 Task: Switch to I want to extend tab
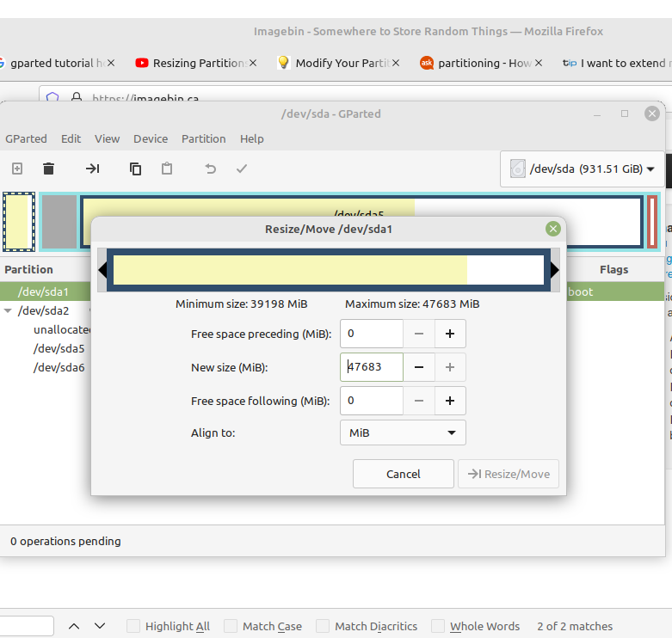click(x=616, y=63)
